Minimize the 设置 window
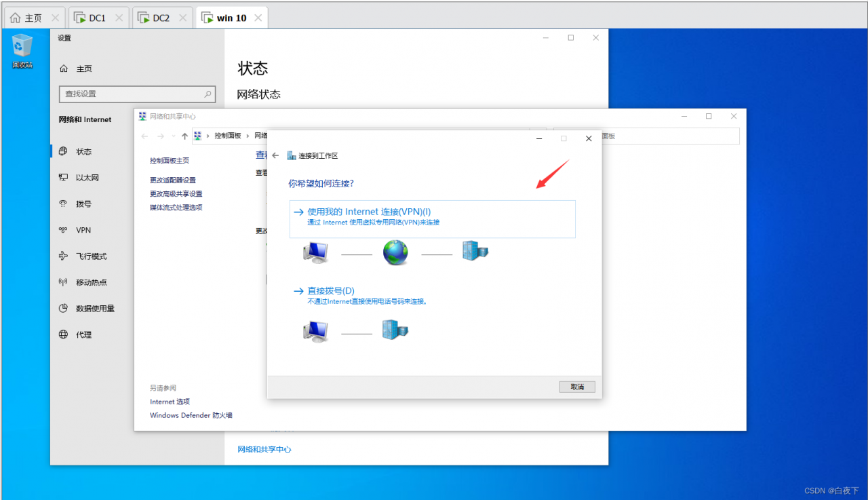 (x=546, y=38)
